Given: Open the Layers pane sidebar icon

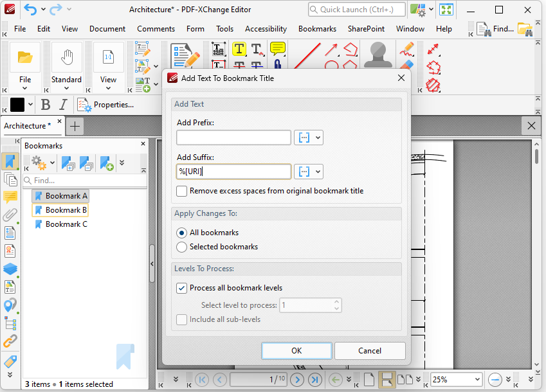Looking at the screenshot, I should [x=10, y=269].
